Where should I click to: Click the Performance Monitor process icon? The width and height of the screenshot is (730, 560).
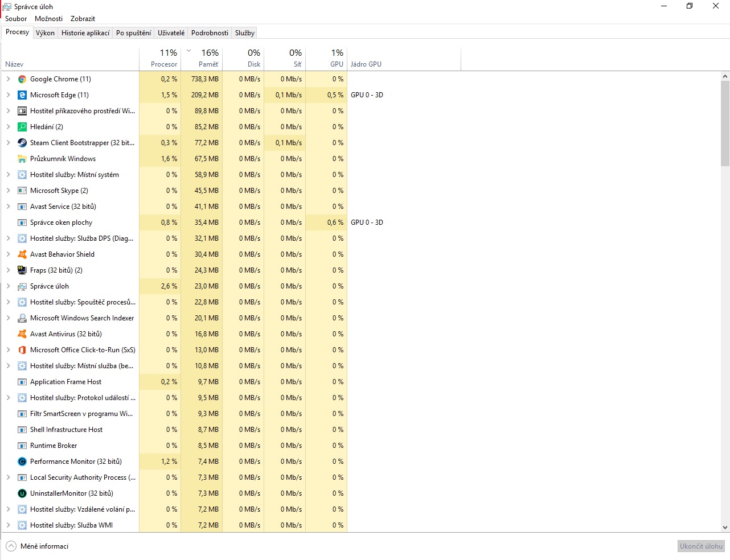[22, 462]
